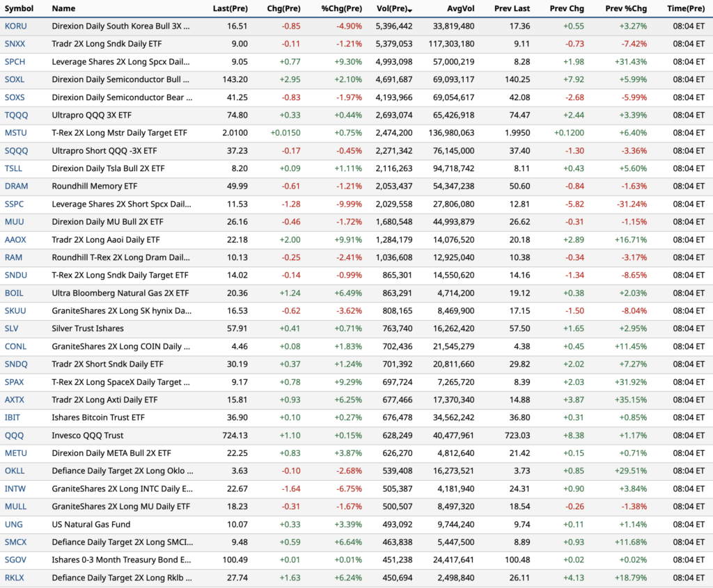
Task: Select name 'Roundhill Memory ETF'
Action: (95, 186)
